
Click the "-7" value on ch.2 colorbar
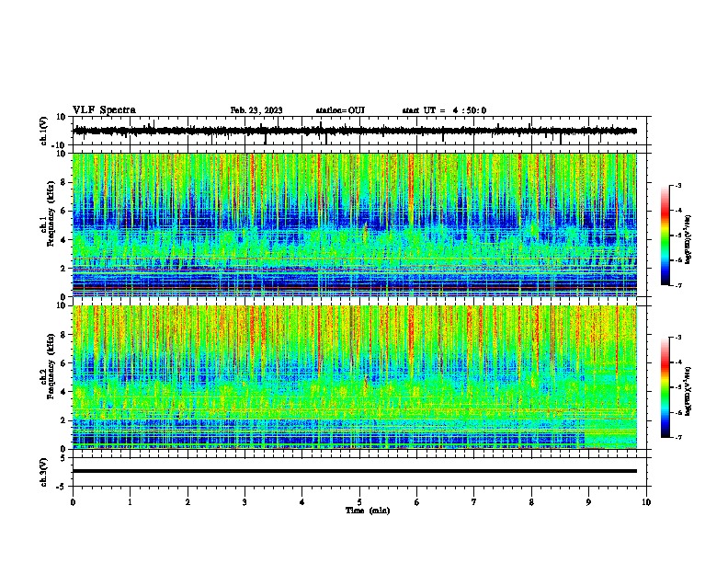point(677,437)
